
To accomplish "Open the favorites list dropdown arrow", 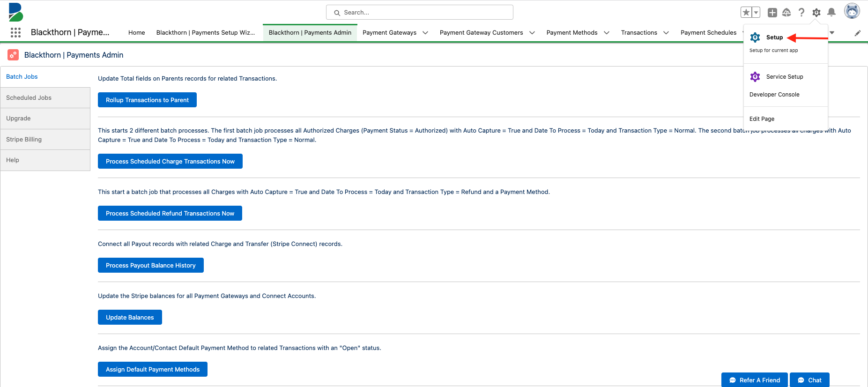I will click(x=756, y=13).
